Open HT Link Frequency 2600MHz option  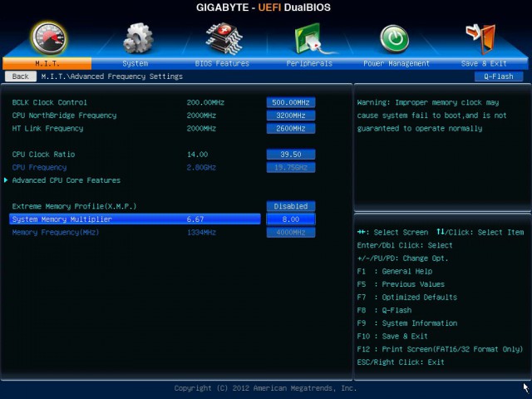click(x=291, y=128)
